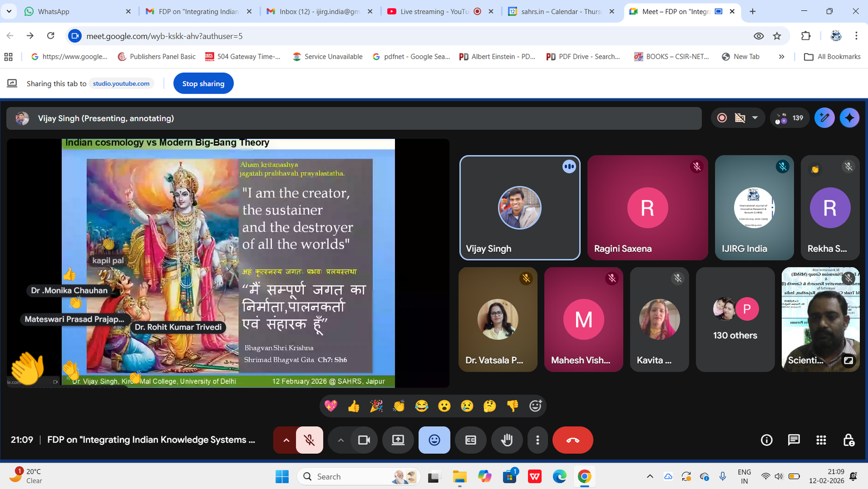Viewport: 868px width, 489px height.
Task: Open the Gemini sparkle button
Action: click(x=849, y=118)
